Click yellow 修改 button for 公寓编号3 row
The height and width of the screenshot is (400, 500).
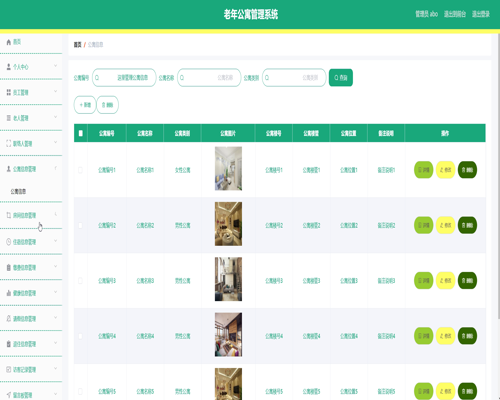click(445, 281)
